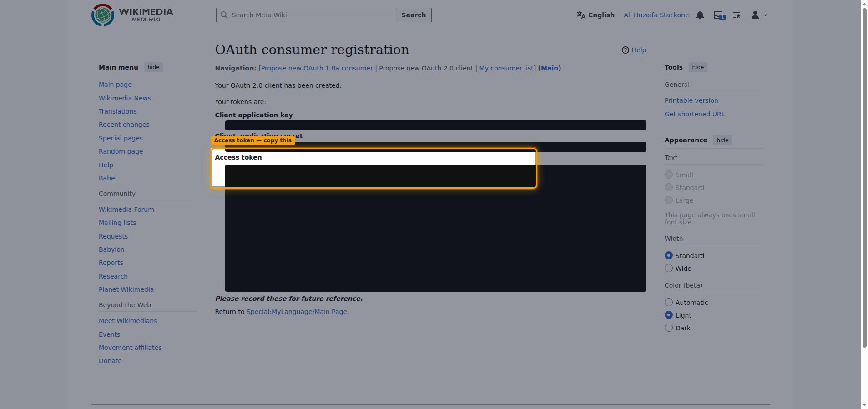Open My consumer list link
868x409 pixels.
pos(506,68)
